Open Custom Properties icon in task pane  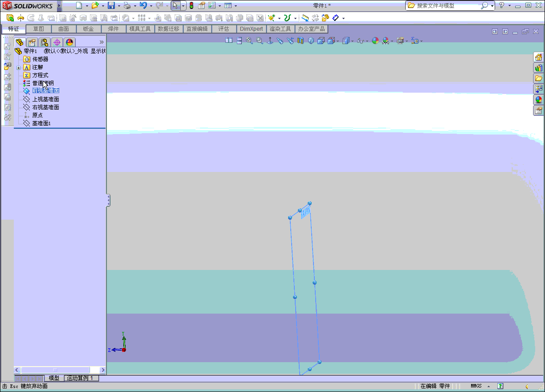point(539,110)
